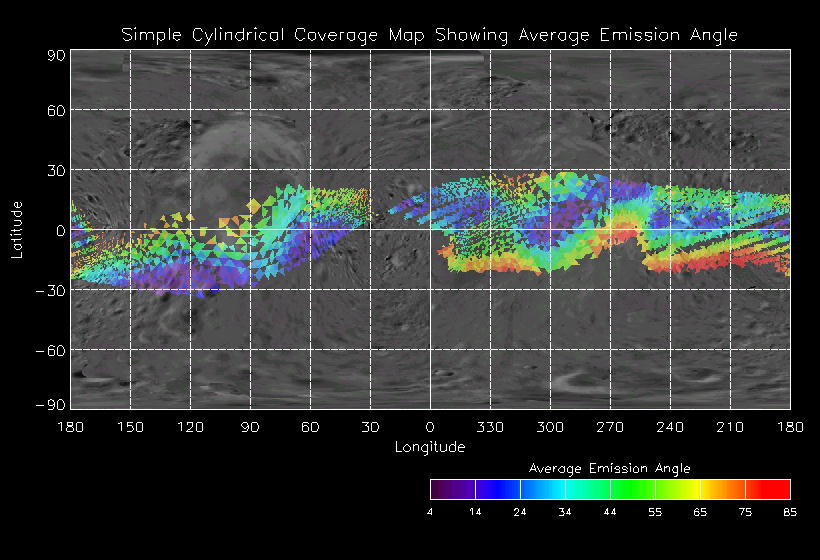820x560 pixels.
Task: Click the purple segment of the emission colorbar
Action: tap(452, 489)
